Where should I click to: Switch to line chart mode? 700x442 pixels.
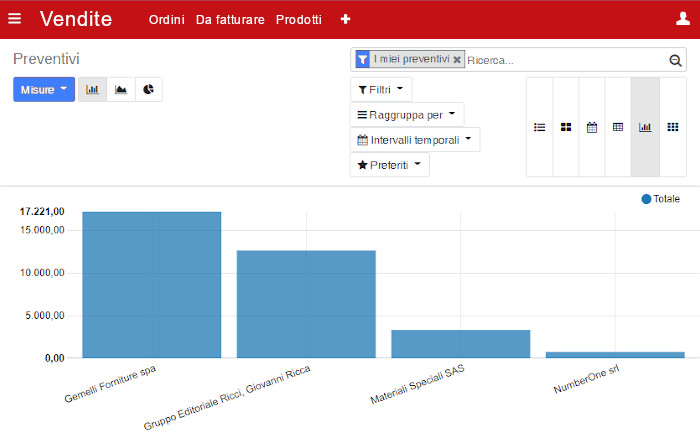click(x=121, y=89)
